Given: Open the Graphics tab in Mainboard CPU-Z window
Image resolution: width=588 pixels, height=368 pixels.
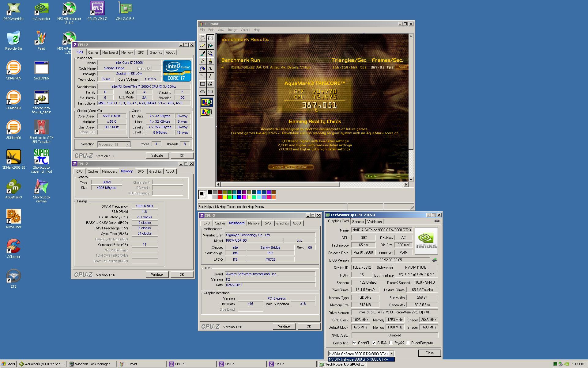Looking at the screenshot, I should click(282, 223).
